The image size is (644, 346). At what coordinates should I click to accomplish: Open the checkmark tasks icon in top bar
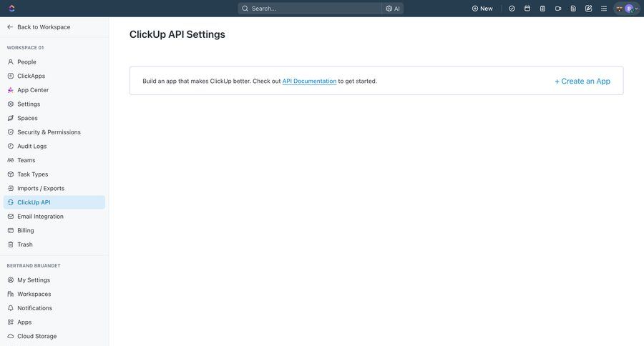pos(512,8)
